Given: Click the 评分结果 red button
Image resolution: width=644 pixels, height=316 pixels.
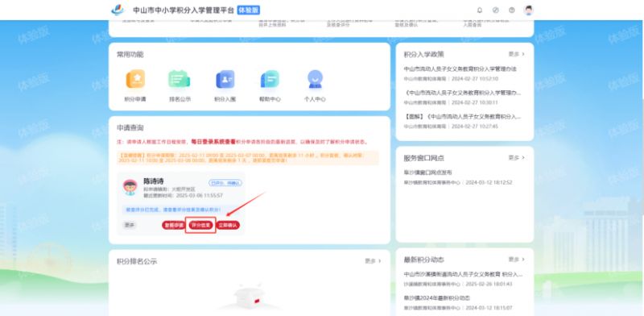Looking at the screenshot, I should pos(200,225).
